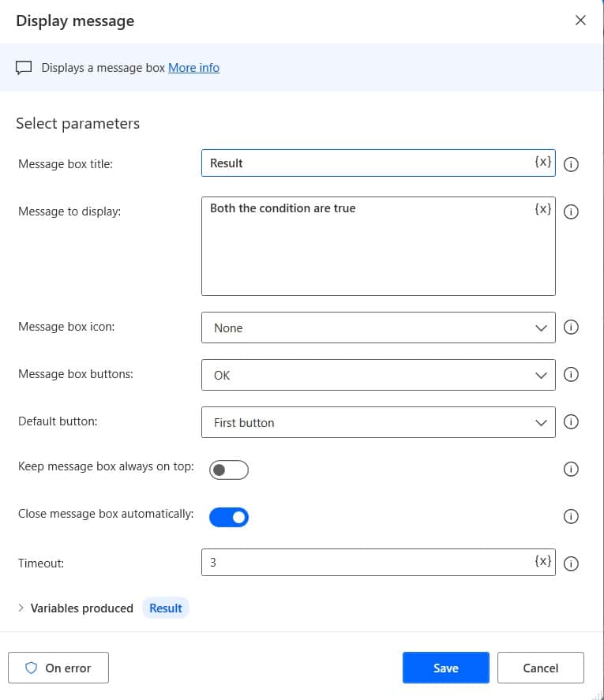Screen dimensions: 604x700
Task: Insert variable in Timeout field
Action: 542,561
